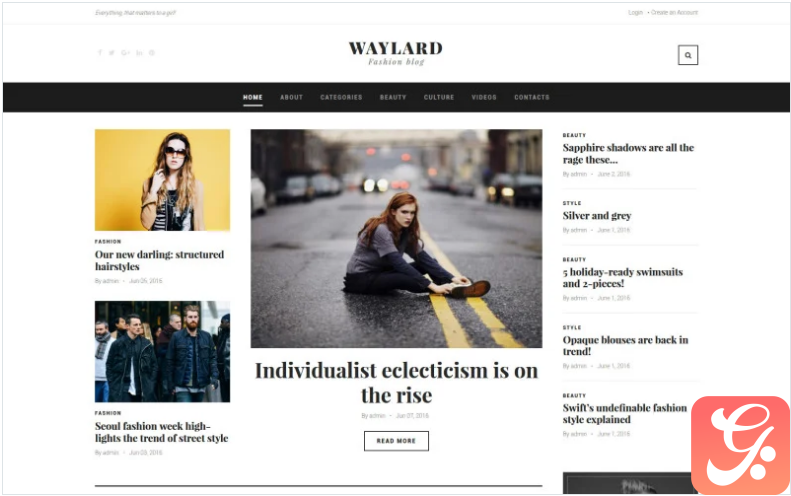Click the Login link
Image resolution: width=791 pixels, height=496 pixels.
pyautogui.click(x=635, y=13)
